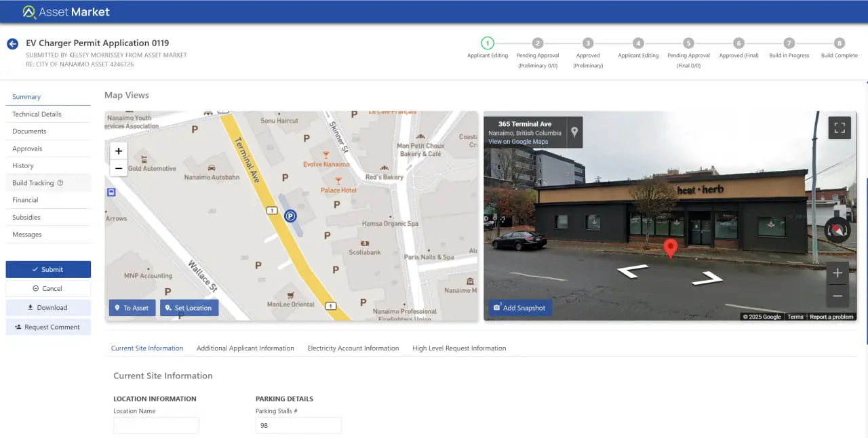Toggle street view fullscreen mode

840,128
